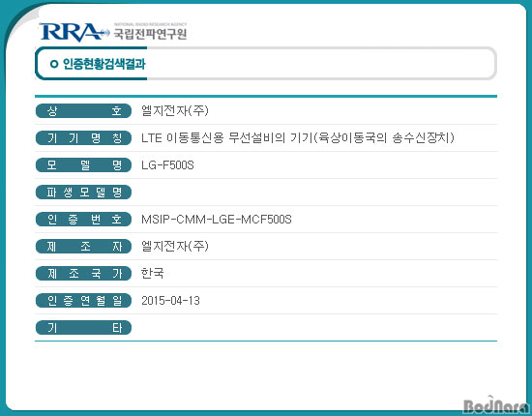The height and width of the screenshot is (416, 532).
Task: Click the 기타 label pill
Action: [83, 328]
